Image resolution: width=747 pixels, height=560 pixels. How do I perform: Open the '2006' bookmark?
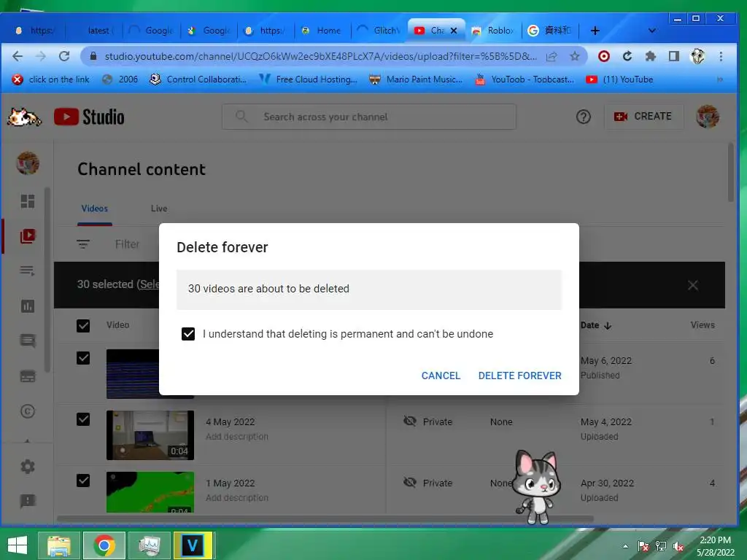point(120,79)
